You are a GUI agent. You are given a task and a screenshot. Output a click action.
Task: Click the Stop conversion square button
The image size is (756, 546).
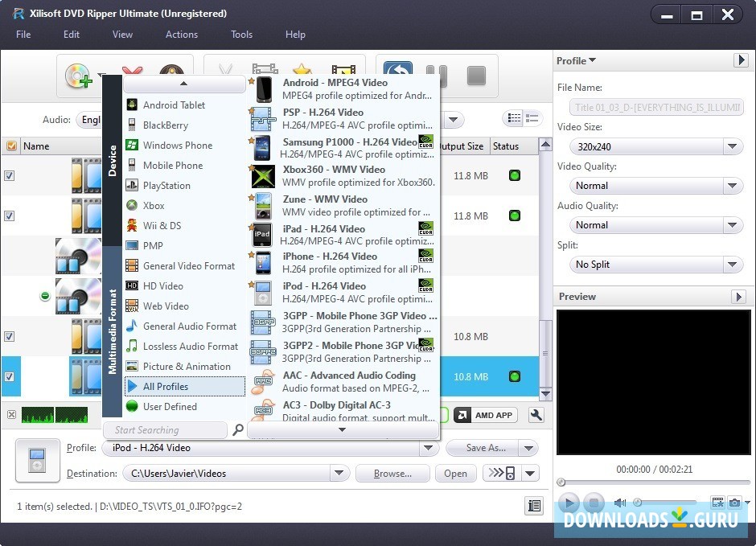pos(476,76)
